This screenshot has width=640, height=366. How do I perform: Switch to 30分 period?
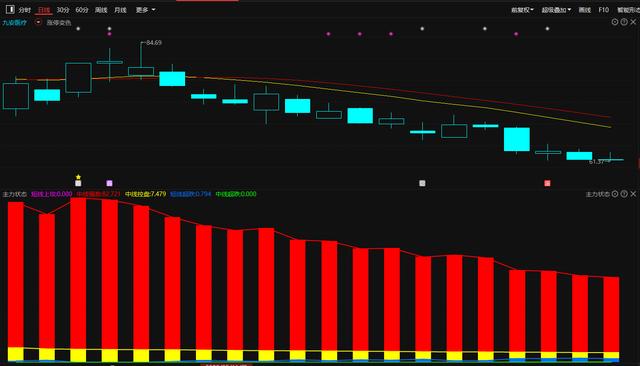tap(63, 10)
